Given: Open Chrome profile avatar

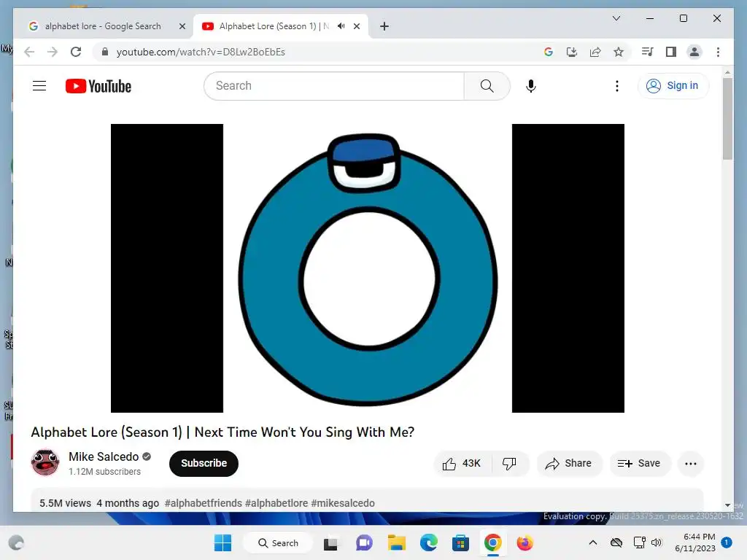Looking at the screenshot, I should [694, 52].
